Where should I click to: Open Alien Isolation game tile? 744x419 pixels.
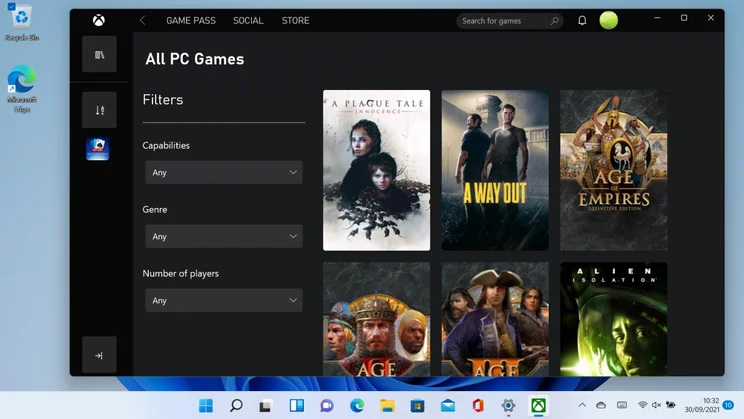point(614,319)
